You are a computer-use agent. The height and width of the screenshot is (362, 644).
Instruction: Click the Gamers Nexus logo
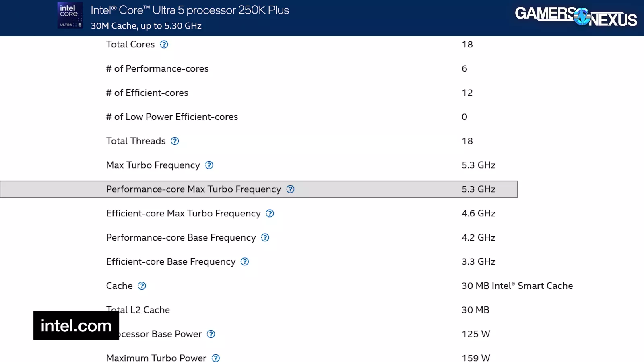(x=576, y=16)
